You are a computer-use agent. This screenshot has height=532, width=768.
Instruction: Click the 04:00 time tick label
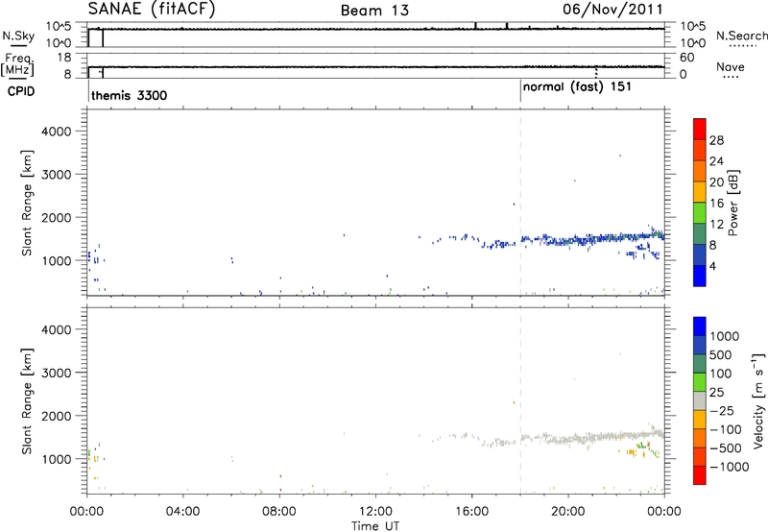pos(182,512)
